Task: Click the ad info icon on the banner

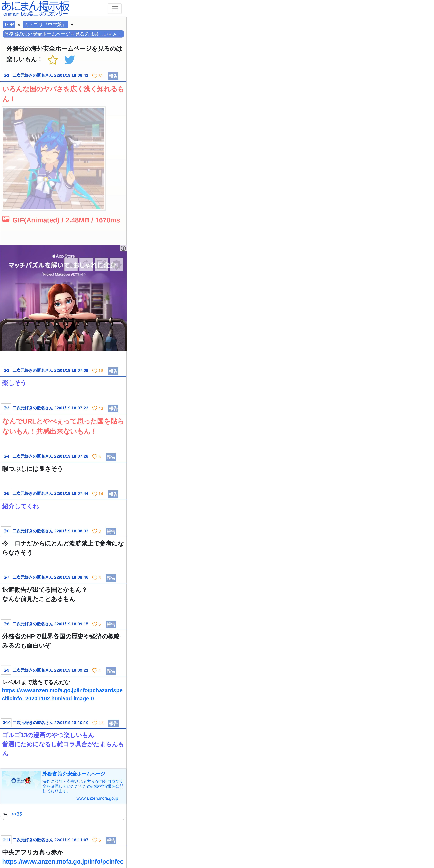Action: 123,248
